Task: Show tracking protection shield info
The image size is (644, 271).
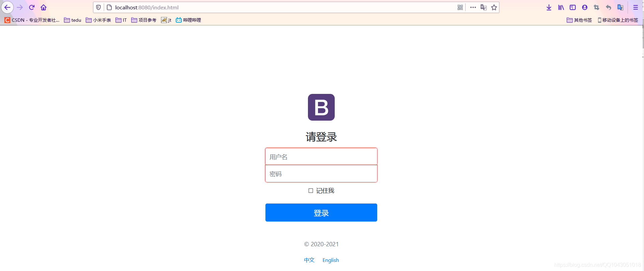Action: coord(98,7)
